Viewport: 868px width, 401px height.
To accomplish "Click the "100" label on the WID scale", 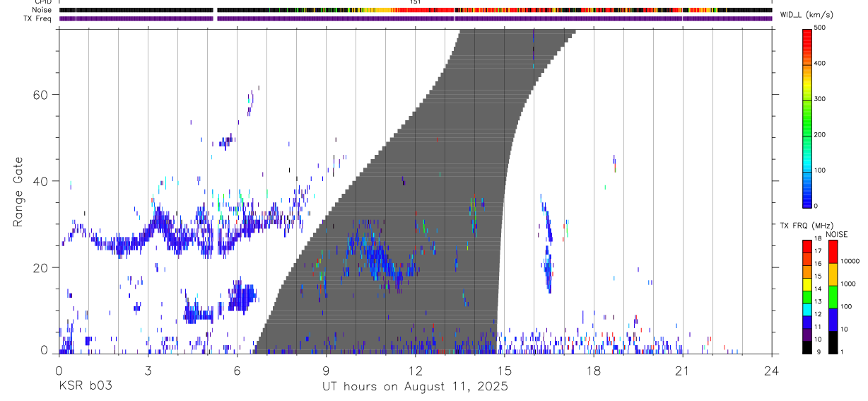I will point(820,170).
